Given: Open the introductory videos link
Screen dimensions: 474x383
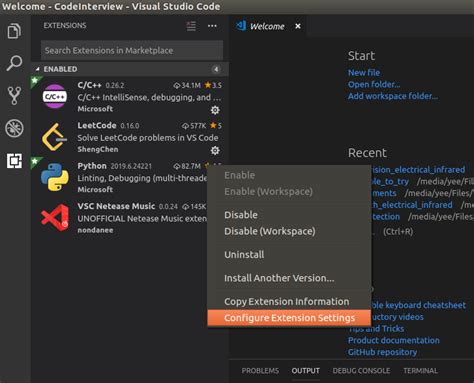Looking at the screenshot, I should (x=397, y=317).
